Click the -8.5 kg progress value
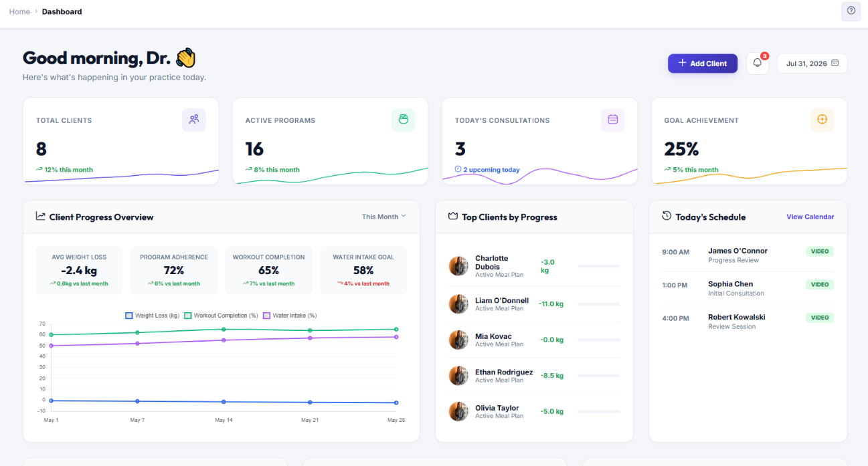 coord(552,375)
